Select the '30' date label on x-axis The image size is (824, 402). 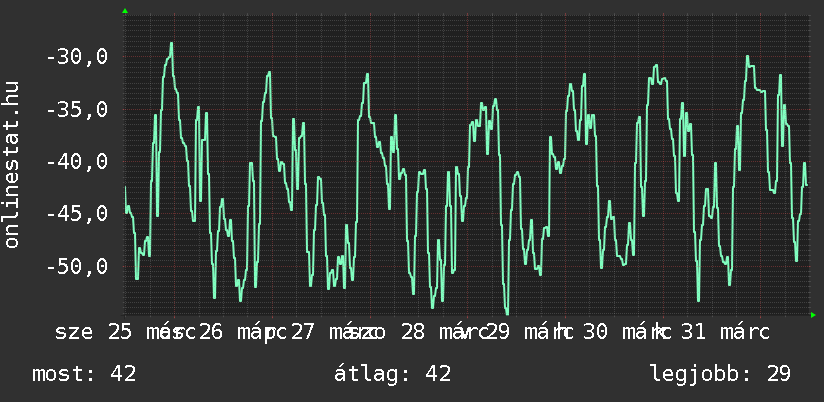click(x=595, y=331)
